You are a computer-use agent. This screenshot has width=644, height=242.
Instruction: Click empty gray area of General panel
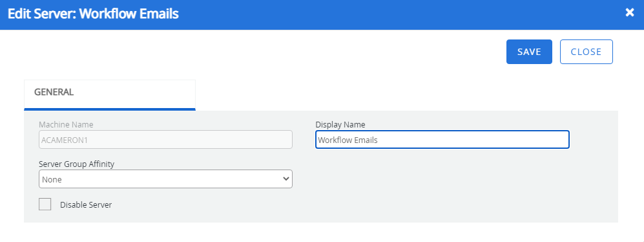[x=452, y=190]
